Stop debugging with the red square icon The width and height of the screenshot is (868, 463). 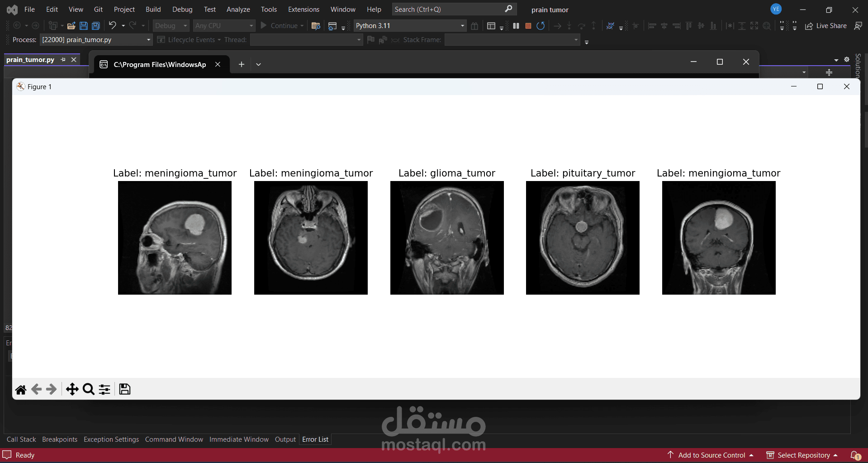click(528, 26)
